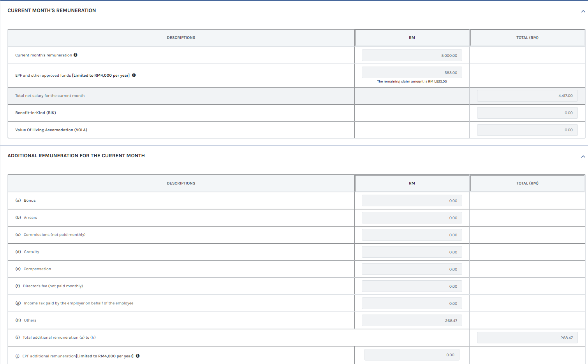Collapse the Additional Remuneration section
588x364 pixels.
click(x=583, y=156)
